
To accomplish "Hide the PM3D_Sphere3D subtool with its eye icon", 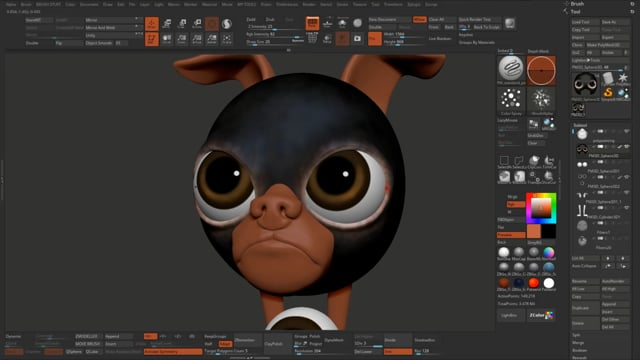I will click(x=627, y=147).
